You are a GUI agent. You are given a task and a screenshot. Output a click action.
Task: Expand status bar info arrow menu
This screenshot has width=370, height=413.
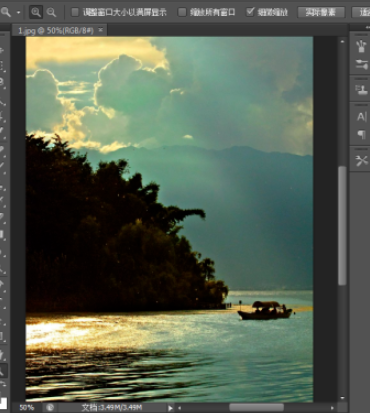(170, 408)
